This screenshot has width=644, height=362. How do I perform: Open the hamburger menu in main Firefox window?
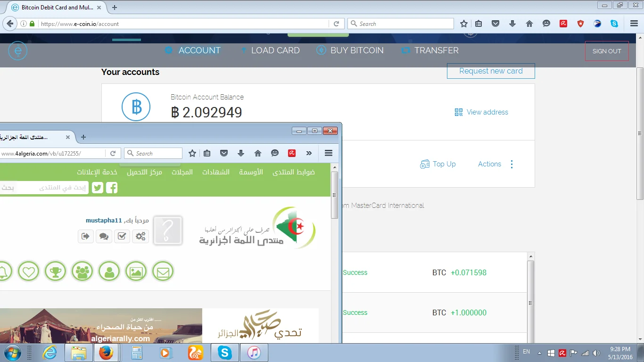[633, 24]
